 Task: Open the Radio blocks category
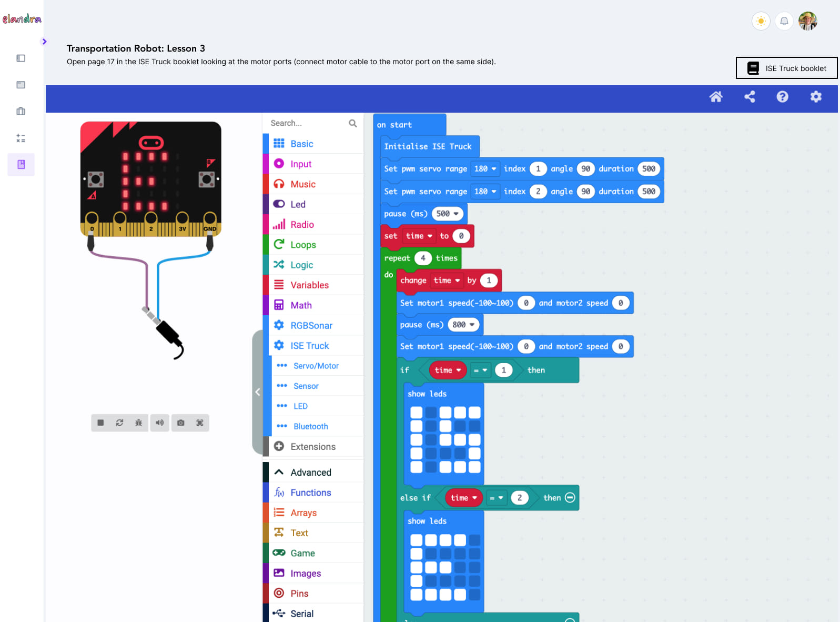313,225
